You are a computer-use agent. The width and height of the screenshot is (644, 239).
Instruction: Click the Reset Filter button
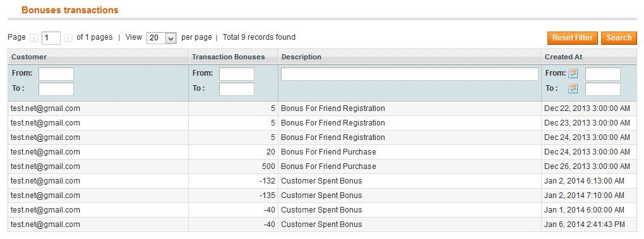573,38
